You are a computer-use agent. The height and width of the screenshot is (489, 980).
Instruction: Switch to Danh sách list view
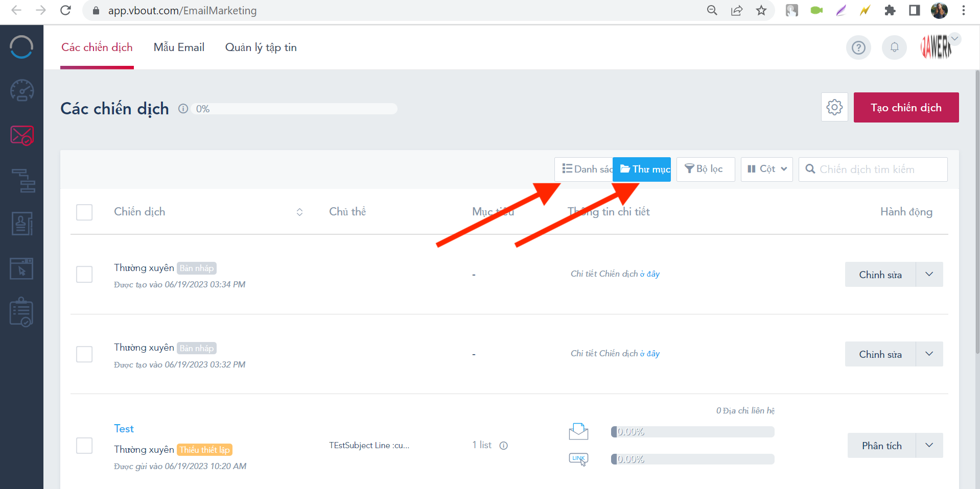(x=584, y=169)
